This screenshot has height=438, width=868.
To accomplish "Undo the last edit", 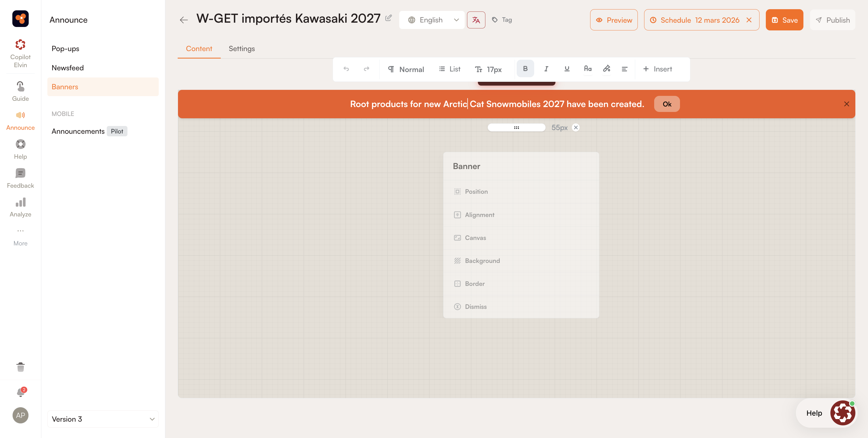I will (x=346, y=69).
